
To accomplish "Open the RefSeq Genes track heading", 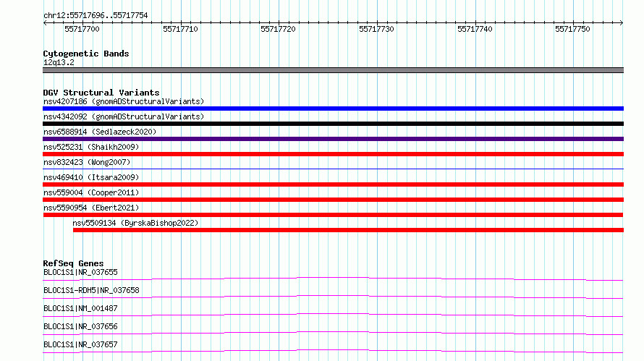I will click(73, 263).
